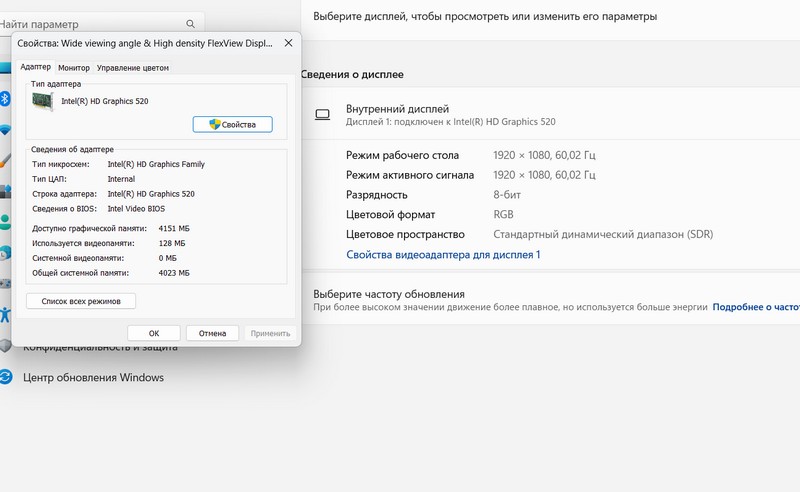The height and width of the screenshot is (492, 800).
Task: Follow the Подробнее о частоте link
Action: click(x=755, y=308)
